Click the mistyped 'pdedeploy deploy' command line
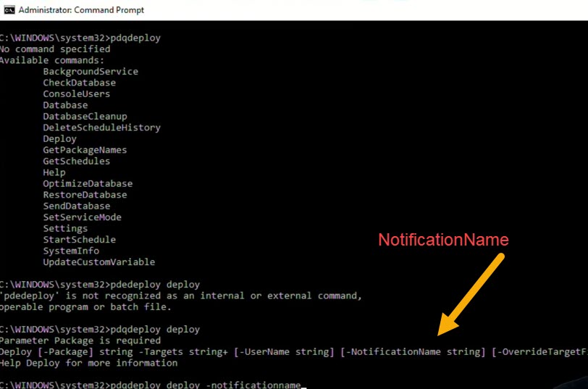 (x=100, y=285)
